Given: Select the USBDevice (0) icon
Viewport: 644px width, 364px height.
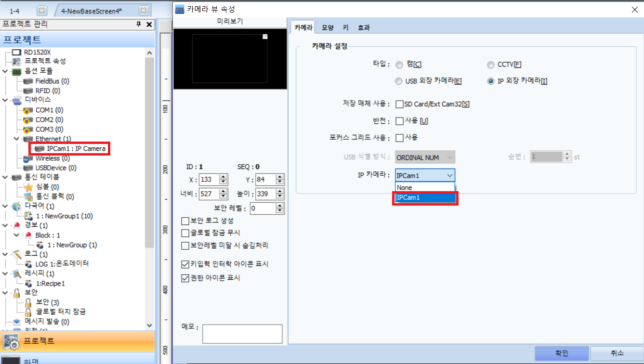Looking at the screenshot, I should pos(28,168).
